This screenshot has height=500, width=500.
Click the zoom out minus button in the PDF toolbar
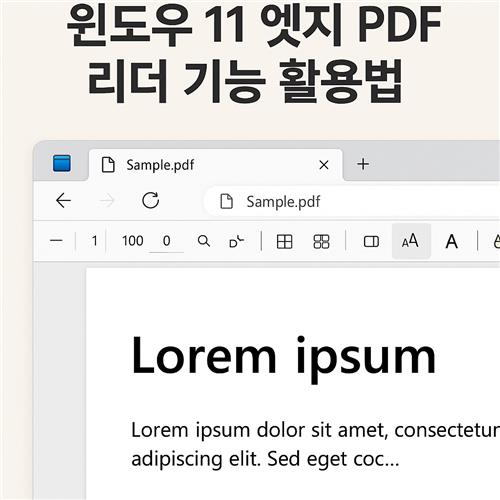tap(56, 240)
